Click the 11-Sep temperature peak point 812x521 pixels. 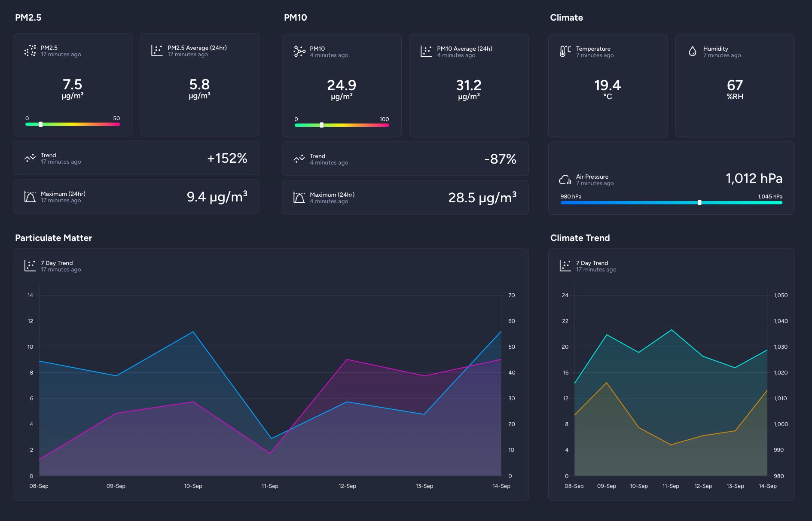tap(671, 330)
